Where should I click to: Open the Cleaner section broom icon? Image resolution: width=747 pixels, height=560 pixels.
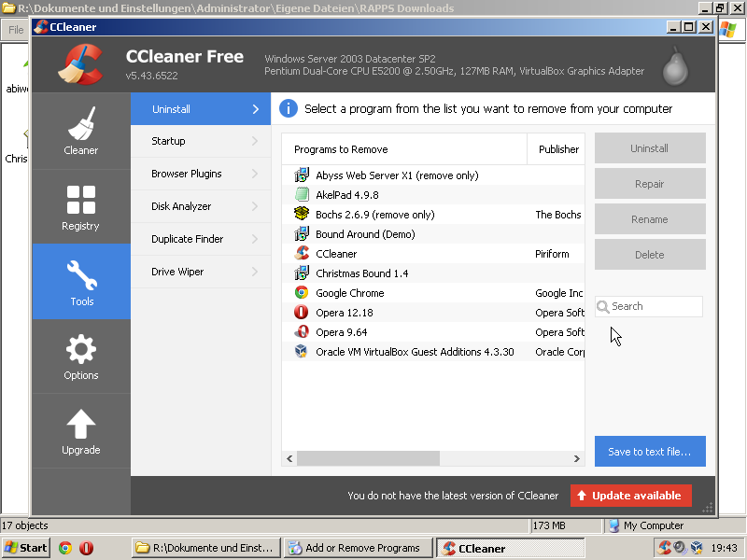81,123
